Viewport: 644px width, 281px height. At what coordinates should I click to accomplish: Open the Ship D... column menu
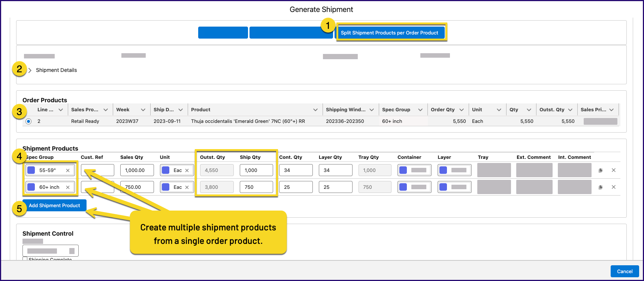[181, 110]
